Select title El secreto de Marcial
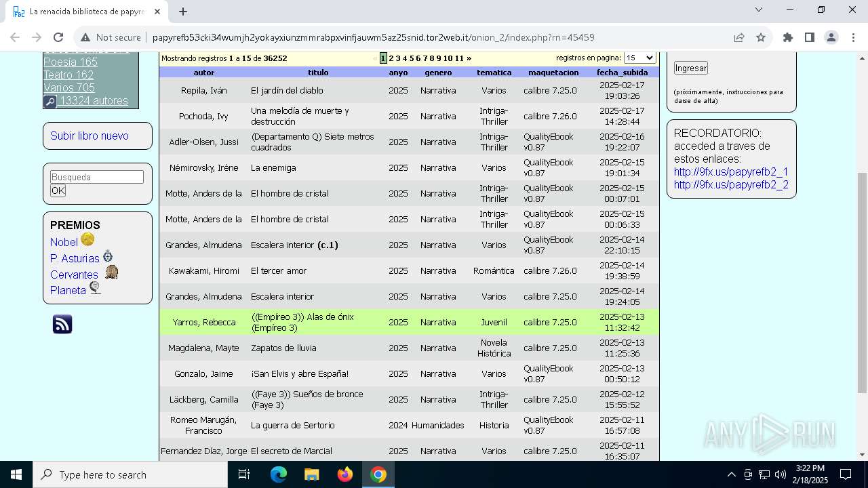Image resolution: width=868 pixels, height=488 pixels. coord(292,451)
